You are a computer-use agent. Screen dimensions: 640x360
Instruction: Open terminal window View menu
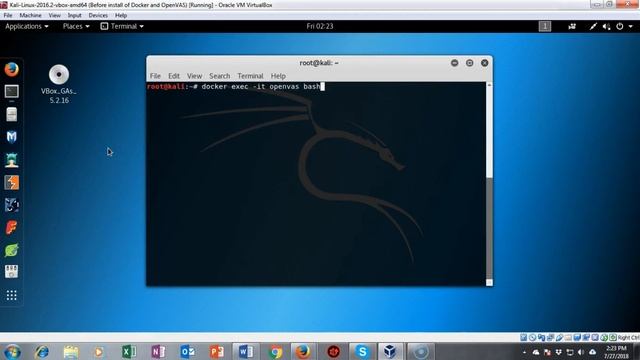194,76
